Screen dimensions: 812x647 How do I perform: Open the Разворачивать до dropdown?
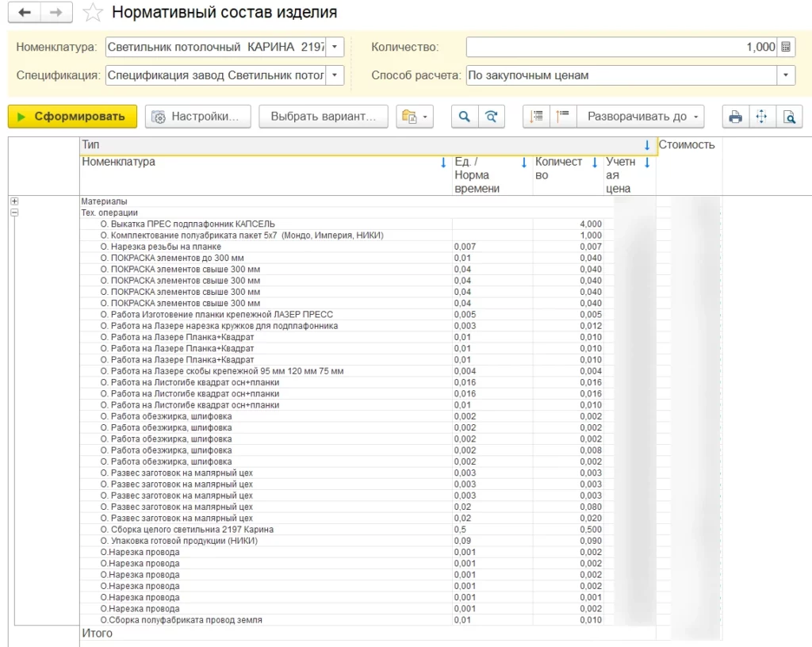point(642,117)
